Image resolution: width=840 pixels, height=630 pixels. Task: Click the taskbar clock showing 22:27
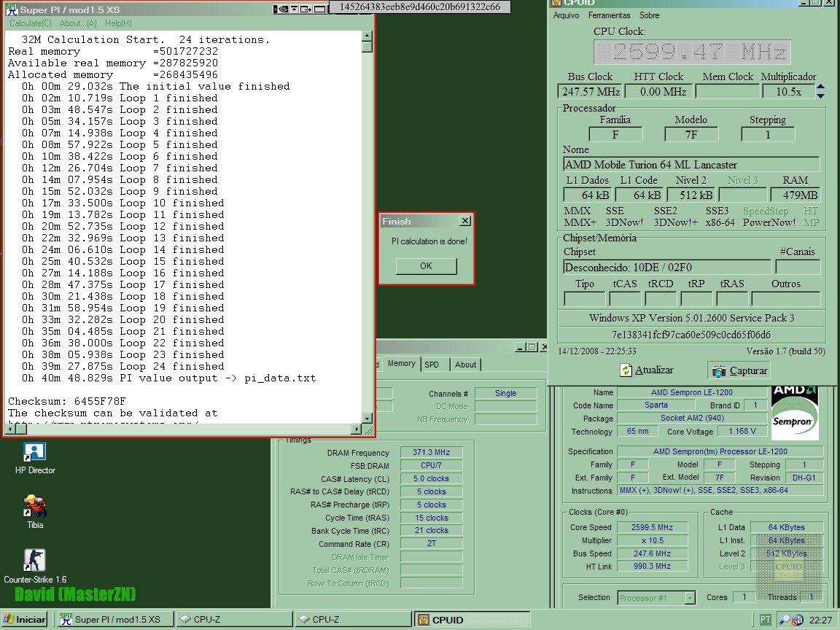coord(821,620)
